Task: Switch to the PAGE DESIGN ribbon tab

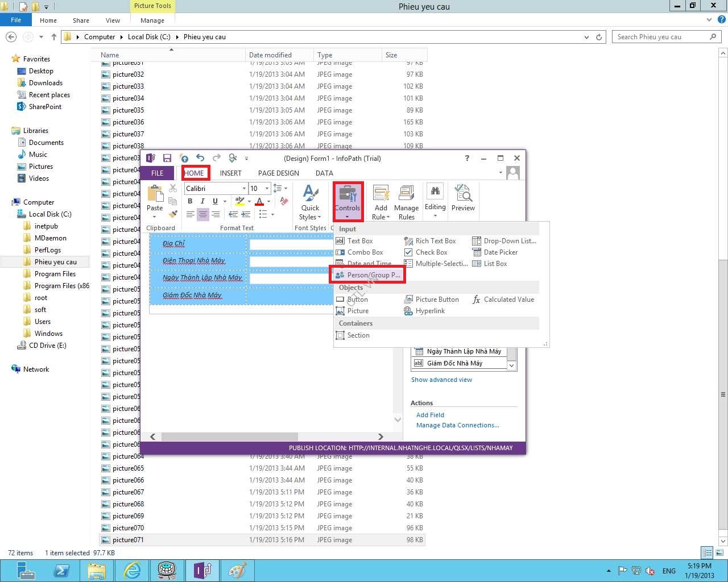Action: click(278, 173)
